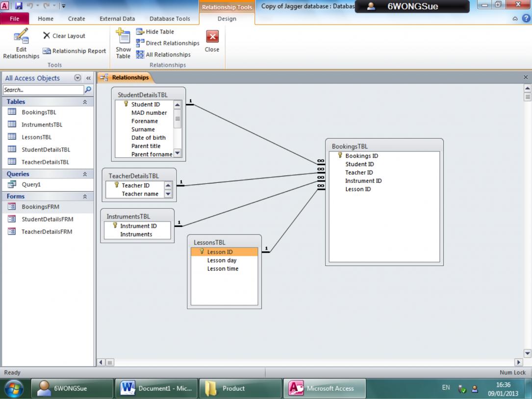Open the Relationship Report
Viewport: 532px width, 399px height.
75,51
